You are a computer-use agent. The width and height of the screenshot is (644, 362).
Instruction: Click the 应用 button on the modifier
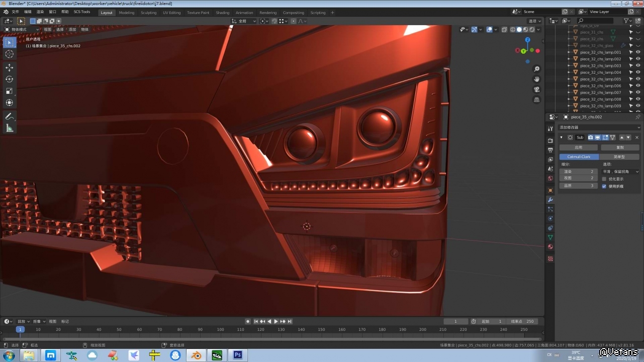pos(578,148)
